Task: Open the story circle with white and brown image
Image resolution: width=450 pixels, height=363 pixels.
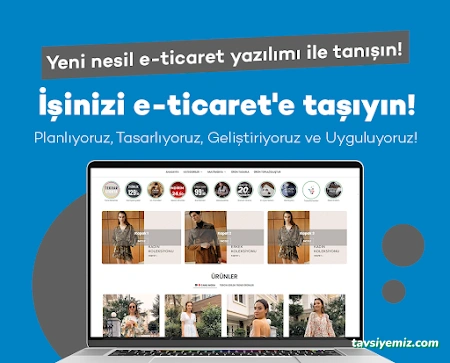Action: click(x=267, y=190)
